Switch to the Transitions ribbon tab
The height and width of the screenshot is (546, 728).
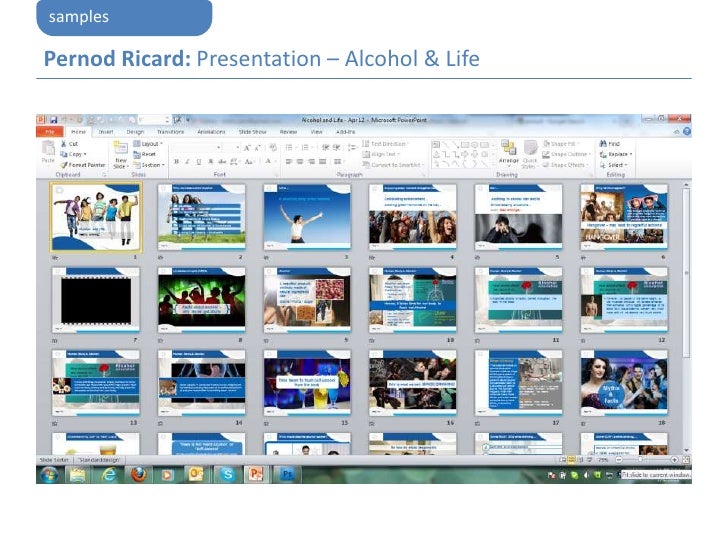click(170, 132)
